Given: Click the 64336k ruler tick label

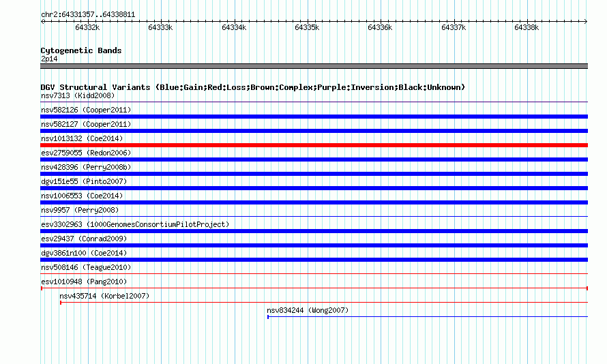Looking at the screenshot, I should [x=380, y=27].
